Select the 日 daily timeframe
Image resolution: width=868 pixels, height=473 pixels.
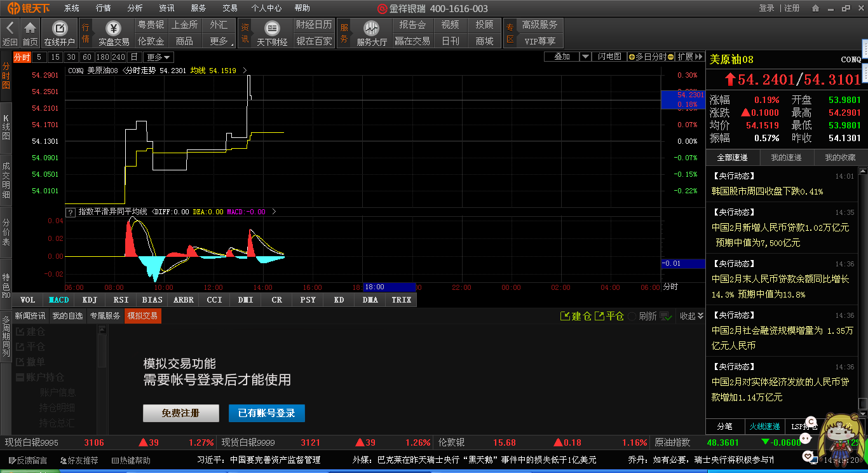pos(134,57)
